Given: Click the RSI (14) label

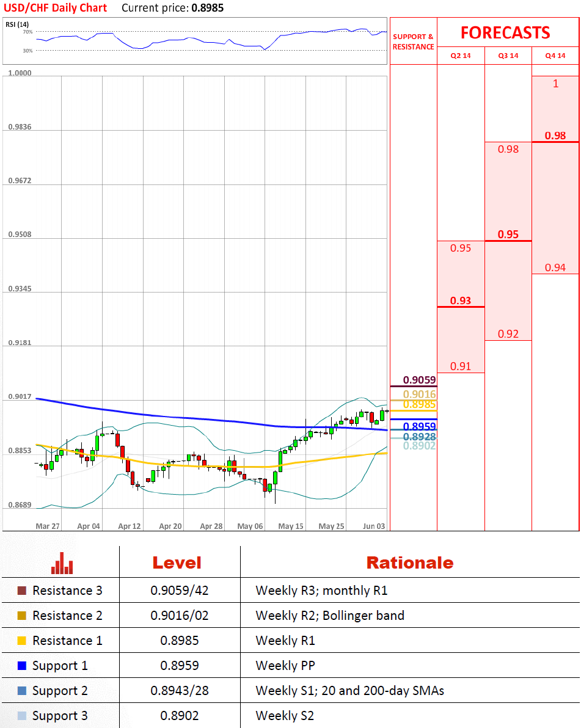Looking at the screenshot, I should click(17, 24).
